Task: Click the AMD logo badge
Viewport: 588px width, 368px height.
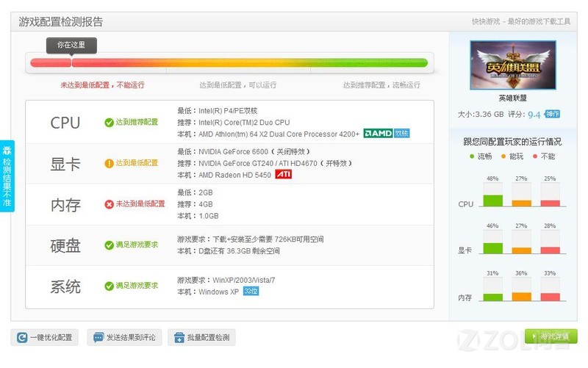Action: pyautogui.click(x=378, y=134)
